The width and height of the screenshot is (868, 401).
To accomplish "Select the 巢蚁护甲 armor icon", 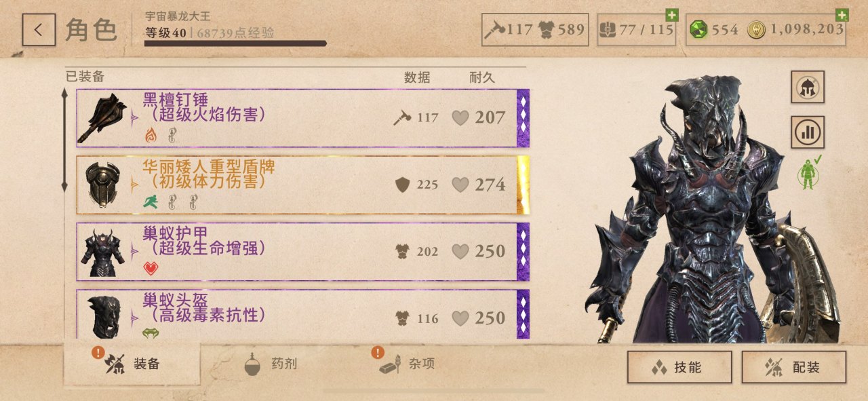I will (102, 252).
